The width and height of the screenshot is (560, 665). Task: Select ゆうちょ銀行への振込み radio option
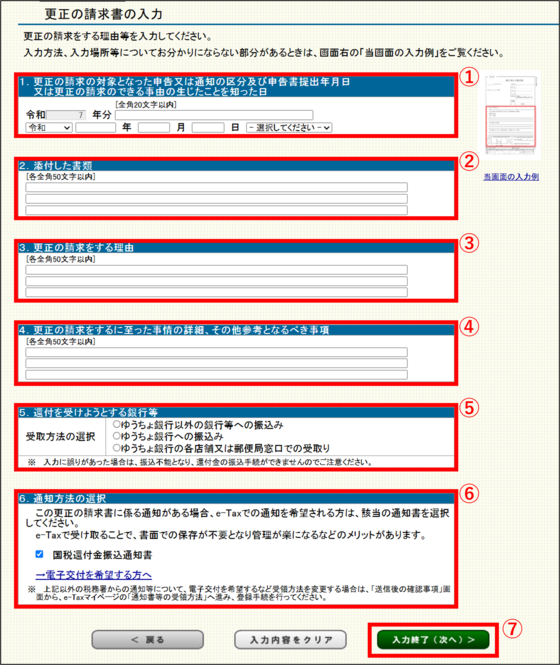(x=116, y=436)
